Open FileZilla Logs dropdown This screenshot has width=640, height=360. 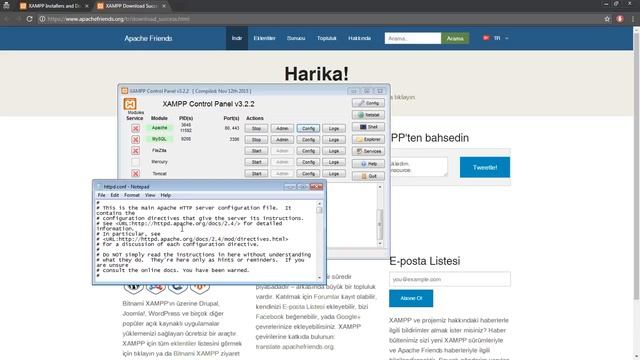pyautogui.click(x=334, y=151)
